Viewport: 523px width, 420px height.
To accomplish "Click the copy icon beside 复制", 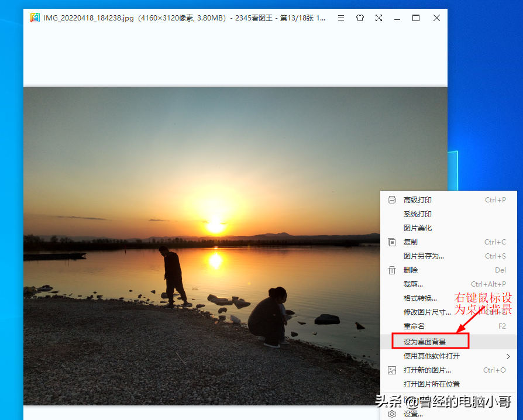I will pyautogui.click(x=391, y=242).
